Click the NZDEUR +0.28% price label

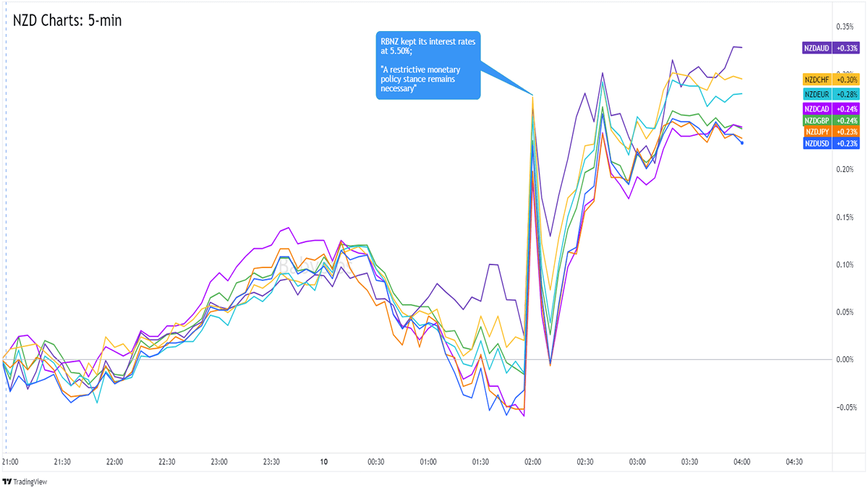tap(830, 95)
